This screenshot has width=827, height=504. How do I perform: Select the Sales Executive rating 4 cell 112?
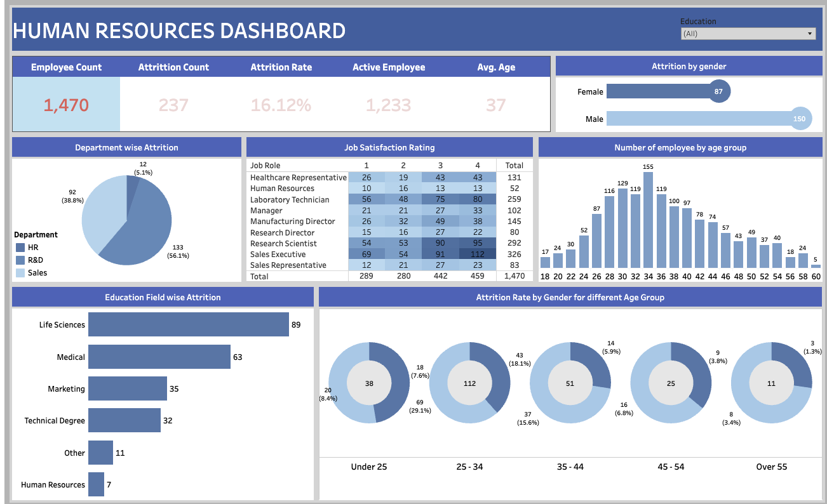pyautogui.click(x=478, y=254)
